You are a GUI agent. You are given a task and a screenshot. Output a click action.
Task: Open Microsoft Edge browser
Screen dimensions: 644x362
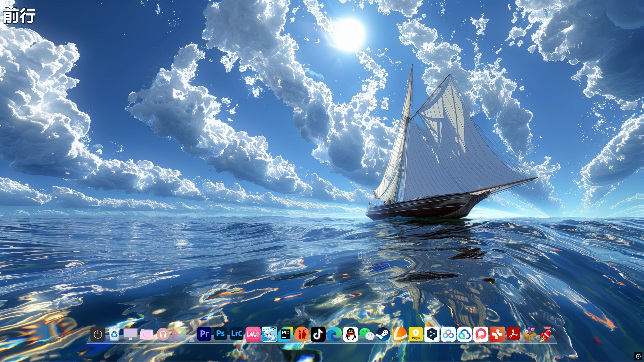[334, 334]
